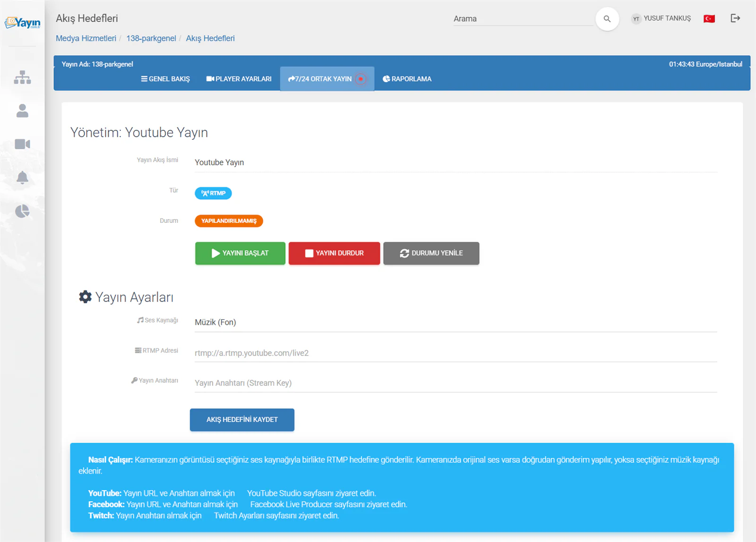756x542 pixels.
Task: Save with AKIŞ HEDEFİNİ KAYDET button
Action: click(242, 420)
